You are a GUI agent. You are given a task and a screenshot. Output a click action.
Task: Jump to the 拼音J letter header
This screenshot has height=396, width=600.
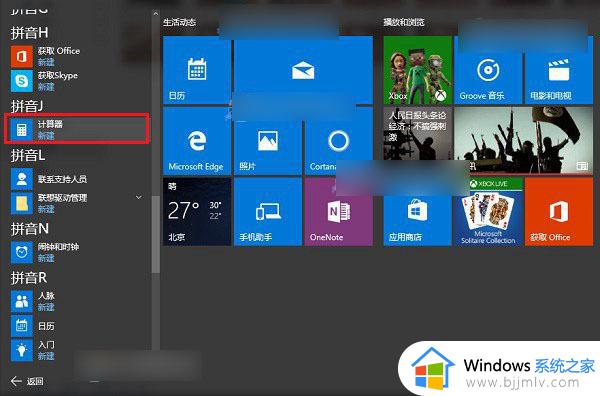click(26, 106)
